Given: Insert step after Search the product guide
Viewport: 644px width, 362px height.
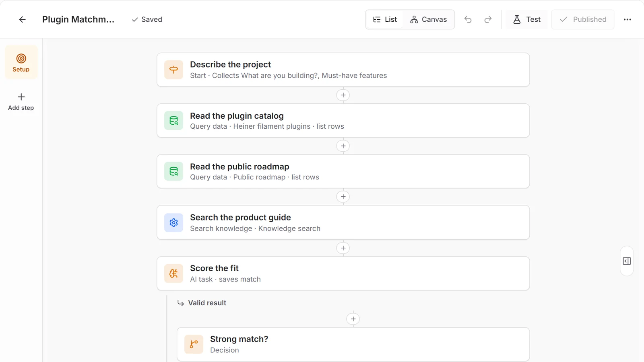Looking at the screenshot, I should [x=343, y=248].
